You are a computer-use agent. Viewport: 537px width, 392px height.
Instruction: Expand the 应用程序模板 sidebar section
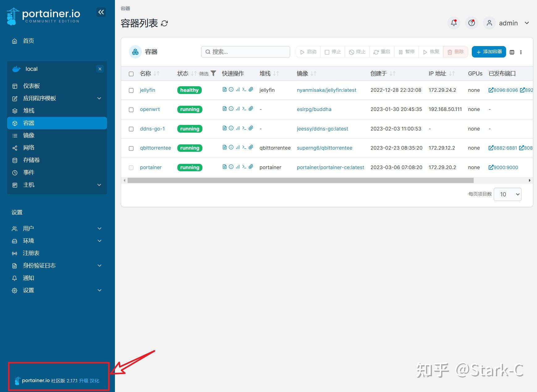(40, 98)
